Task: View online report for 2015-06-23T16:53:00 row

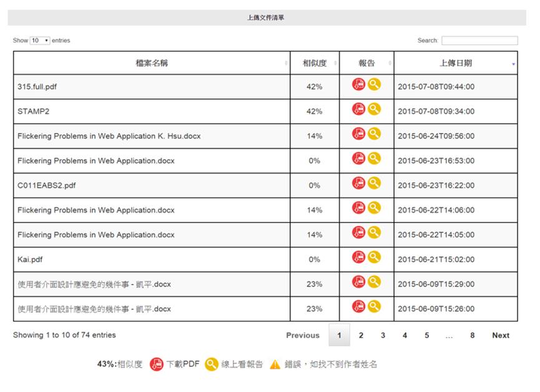Action: [374, 159]
